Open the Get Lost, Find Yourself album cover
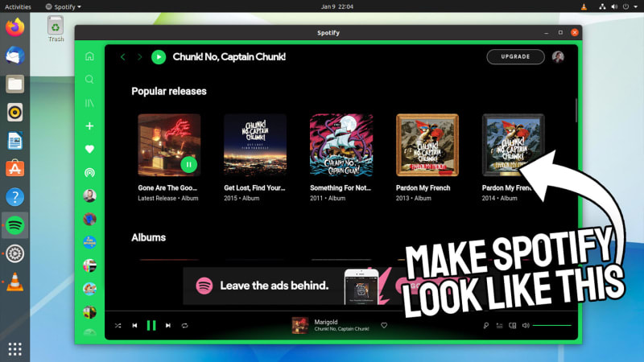The width and height of the screenshot is (644, 362). point(254,145)
